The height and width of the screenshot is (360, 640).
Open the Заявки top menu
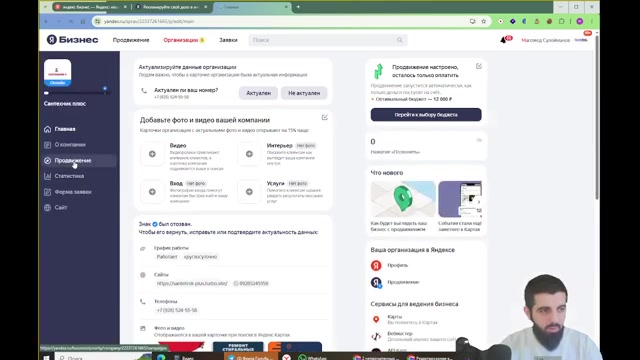point(228,40)
